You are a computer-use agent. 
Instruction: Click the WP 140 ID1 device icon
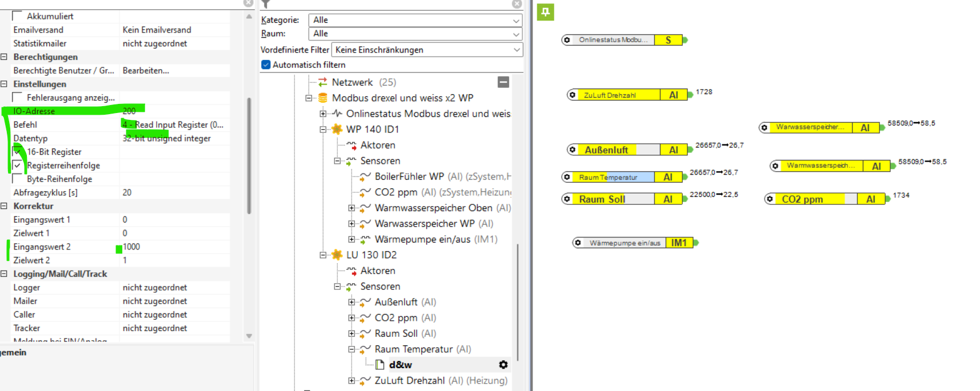pyautogui.click(x=337, y=129)
